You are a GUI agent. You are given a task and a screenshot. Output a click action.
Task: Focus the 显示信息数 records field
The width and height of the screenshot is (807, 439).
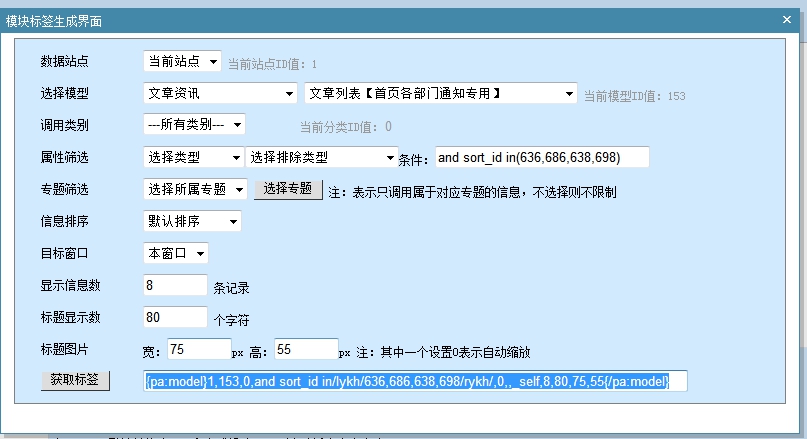175,285
